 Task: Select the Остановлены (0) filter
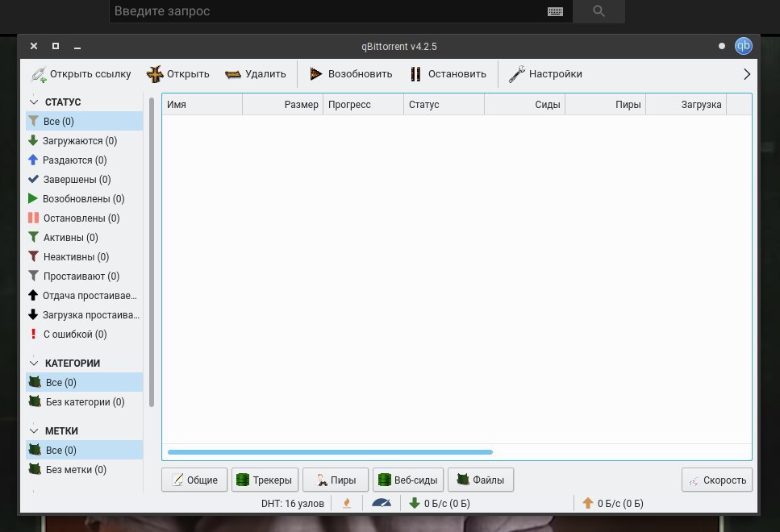tap(84, 218)
